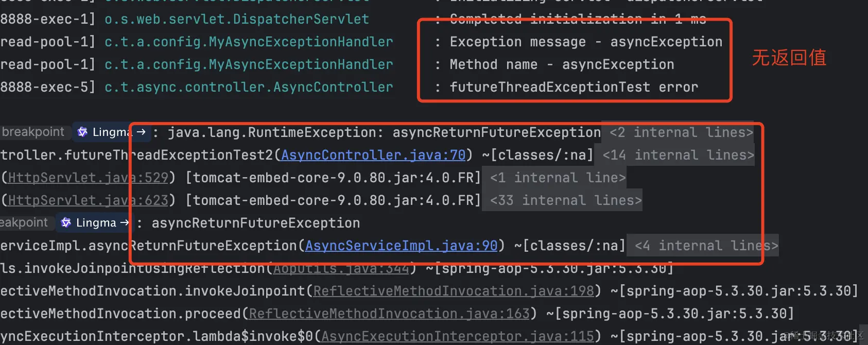Click 'futureThreadExceptionTest error' log text
This screenshot has height=345, width=868.
[x=574, y=87]
